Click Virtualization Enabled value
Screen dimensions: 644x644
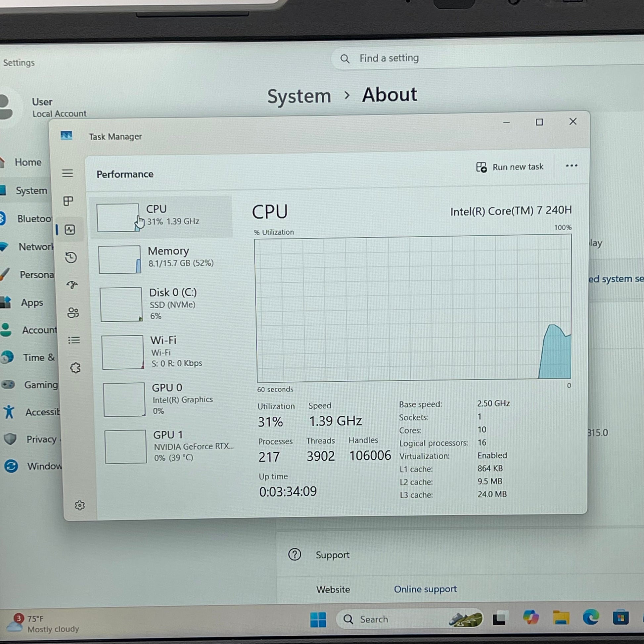click(492, 455)
